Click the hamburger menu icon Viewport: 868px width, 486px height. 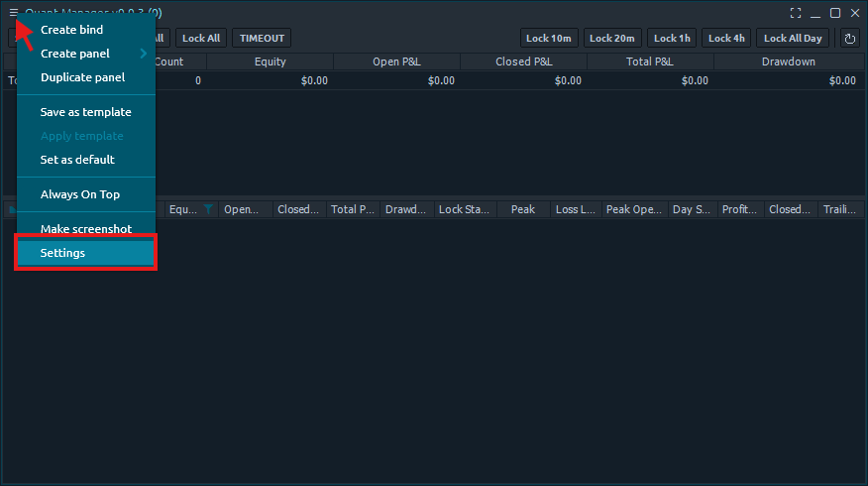pyautogui.click(x=14, y=13)
